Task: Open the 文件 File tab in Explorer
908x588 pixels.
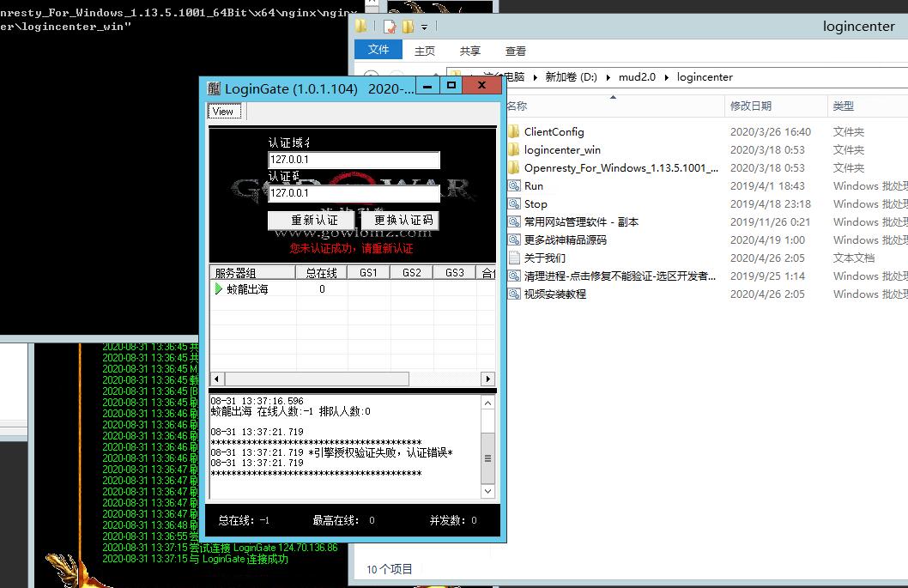Action: tap(378, 50)
